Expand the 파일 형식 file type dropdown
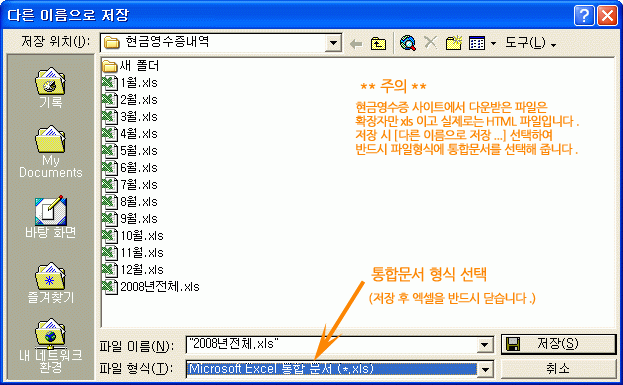 pos(485,370)
